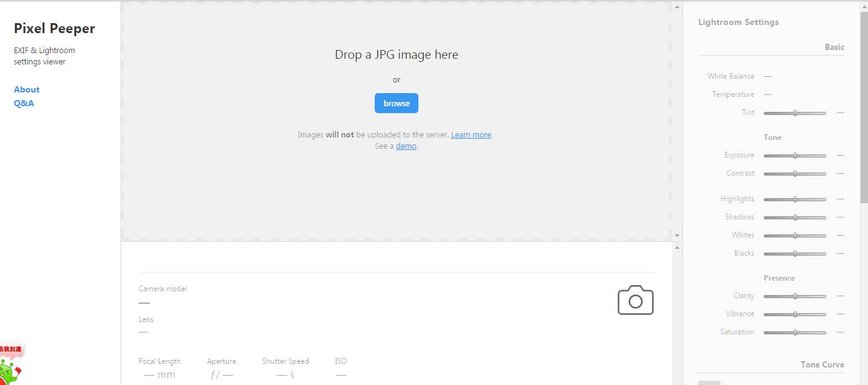
Task: Click the Tint slider
Action: [795, 113]
